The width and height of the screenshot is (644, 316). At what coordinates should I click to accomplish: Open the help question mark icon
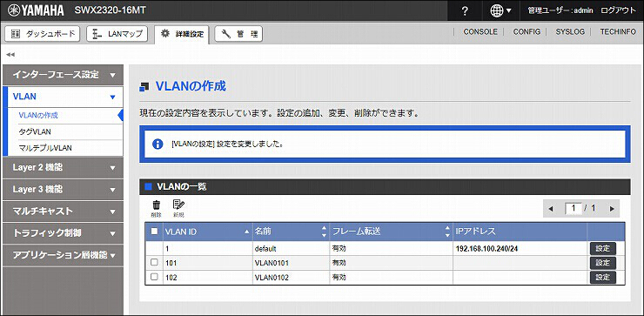coord(465,11)
